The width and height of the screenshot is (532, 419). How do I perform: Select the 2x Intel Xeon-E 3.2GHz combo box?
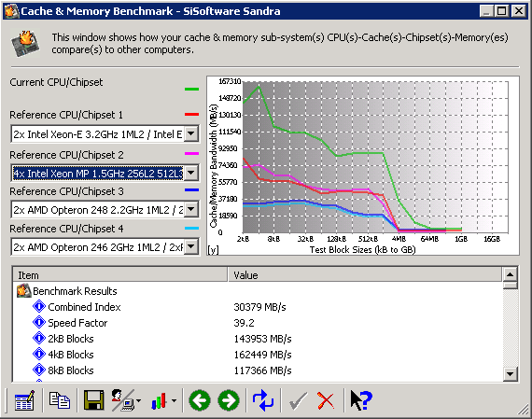point(105,134)
